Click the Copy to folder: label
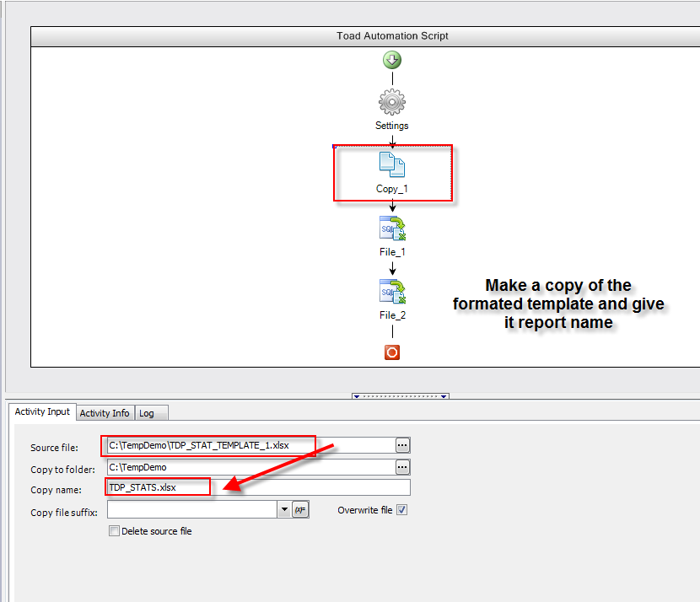 62,470
